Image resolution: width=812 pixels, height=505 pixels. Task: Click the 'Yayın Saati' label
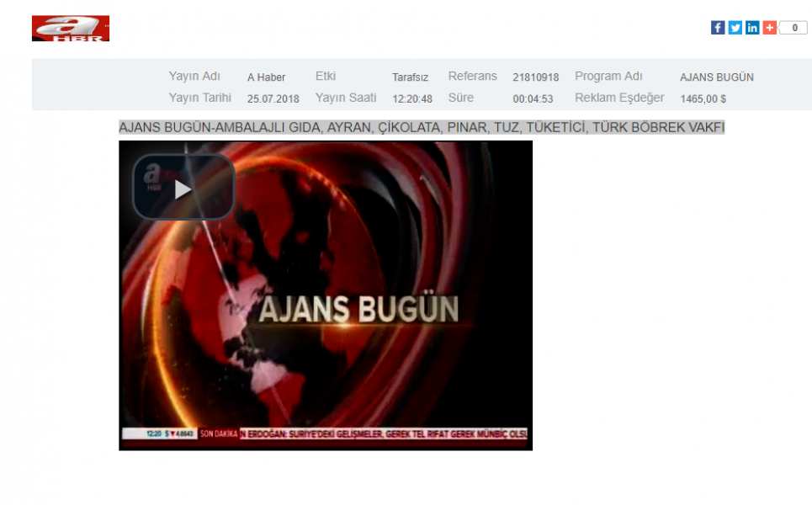click(346, 98)
